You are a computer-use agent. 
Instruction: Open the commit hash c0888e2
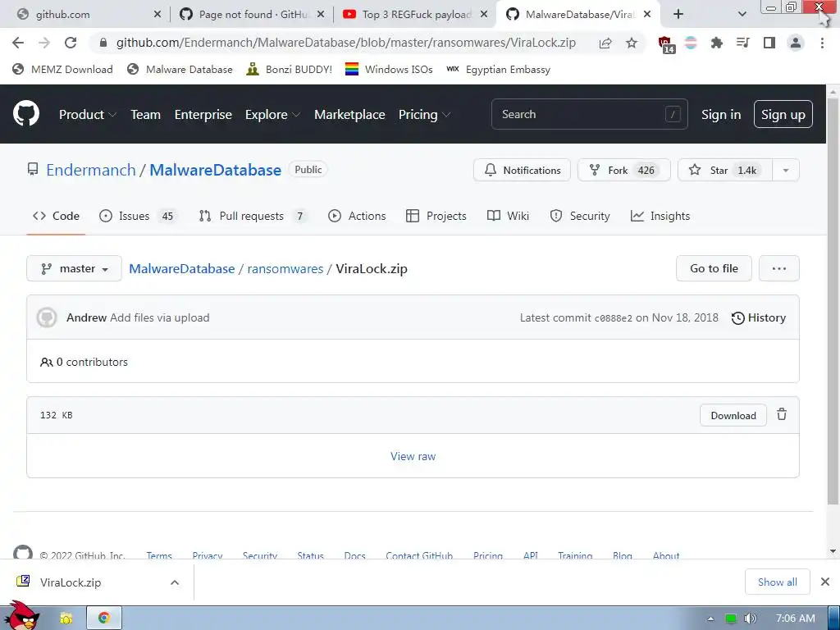[x=614, y=318]
